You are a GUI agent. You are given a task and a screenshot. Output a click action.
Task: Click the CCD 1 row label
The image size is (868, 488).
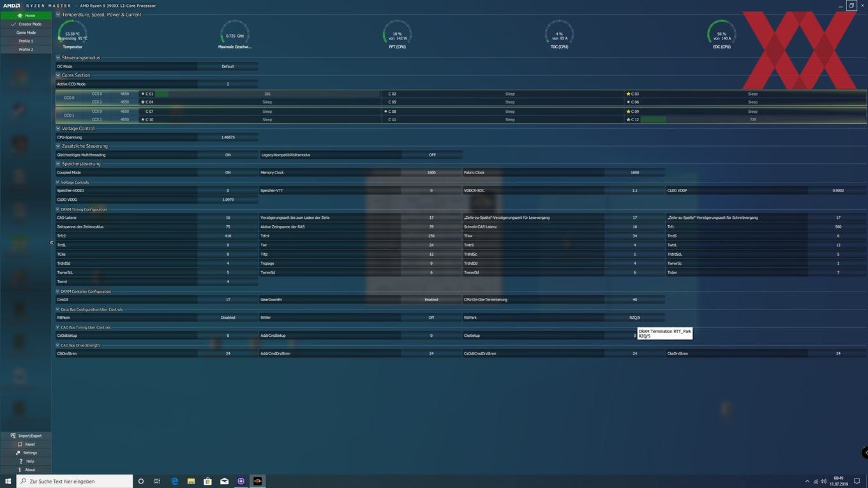[x=69, y=115]
